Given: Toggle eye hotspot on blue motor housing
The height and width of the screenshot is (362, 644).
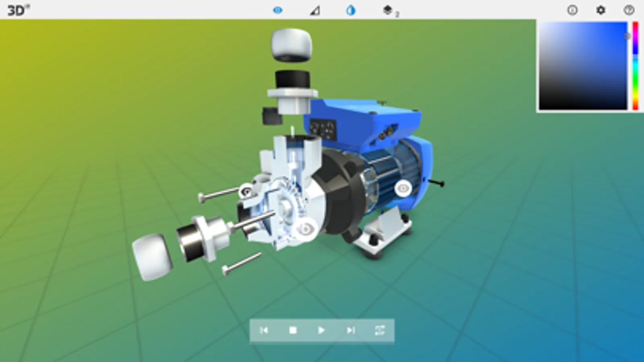Looking at the screenshot, I should coord(403,188).
